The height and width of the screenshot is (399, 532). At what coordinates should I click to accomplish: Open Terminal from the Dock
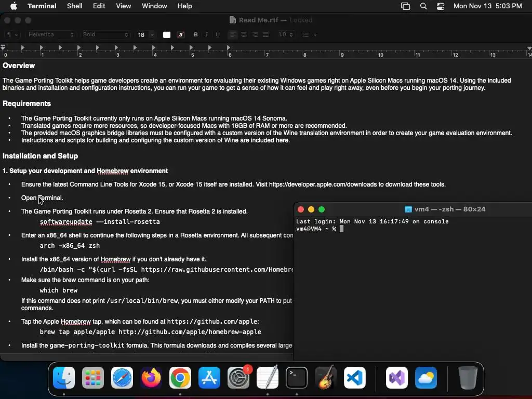click(297, 378)
